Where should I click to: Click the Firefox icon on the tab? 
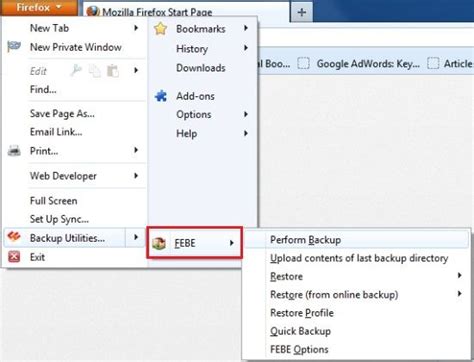click(x=93, y=12)
